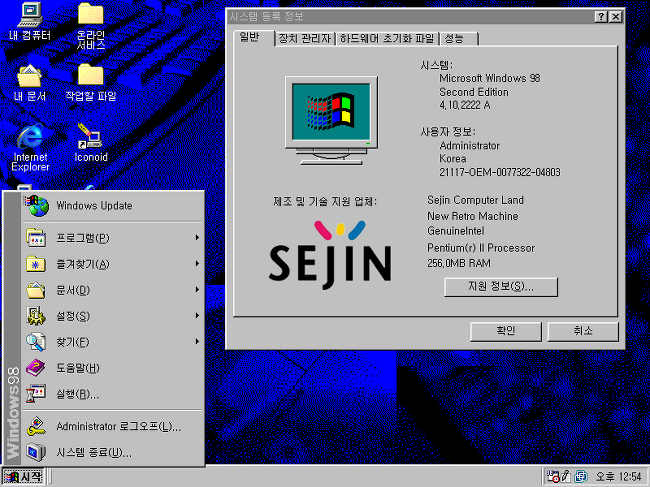
Task: Click the ? help title bar button
Action: pos(601,17)
